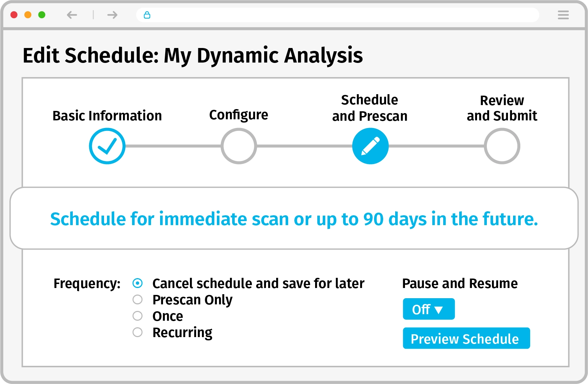Click the schedule instruction banner text
The image size is (588, 384).
[x=294, y=219]
